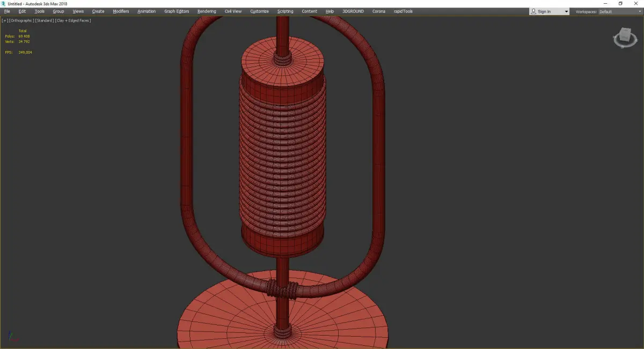Open the Graph Editors menu
This screenshot has width=644, height=349.
click(177, 11)
